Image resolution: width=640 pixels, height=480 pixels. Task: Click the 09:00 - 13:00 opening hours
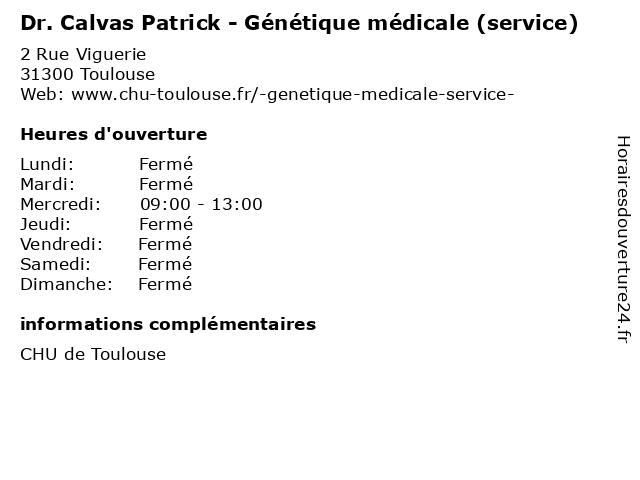pos(201,204)
